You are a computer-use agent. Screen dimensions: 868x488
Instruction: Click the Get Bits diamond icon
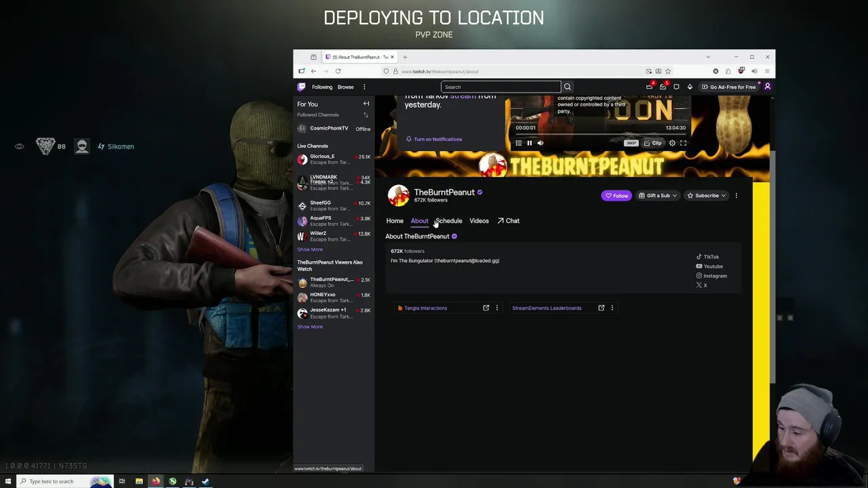[690, 87]
